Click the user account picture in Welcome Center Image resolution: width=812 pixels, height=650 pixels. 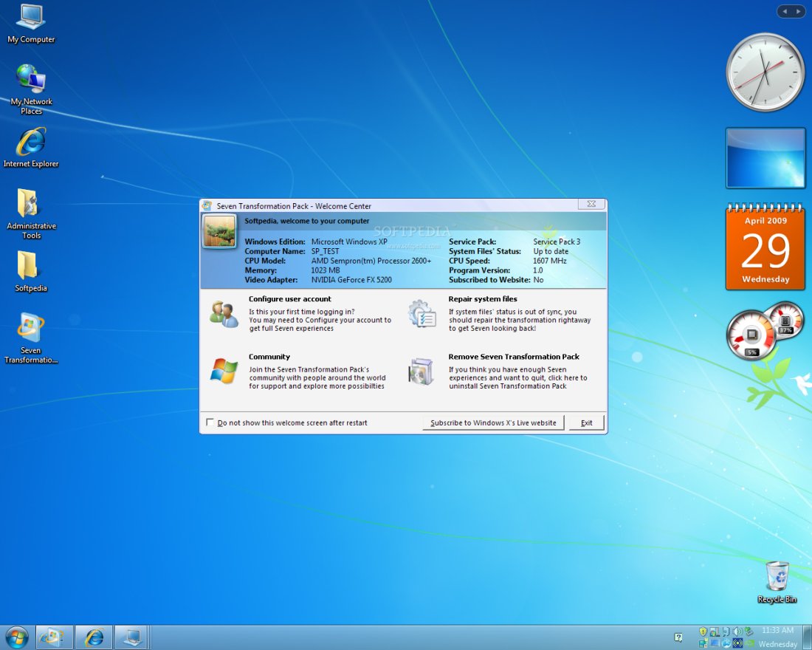[x=220, y=231]
